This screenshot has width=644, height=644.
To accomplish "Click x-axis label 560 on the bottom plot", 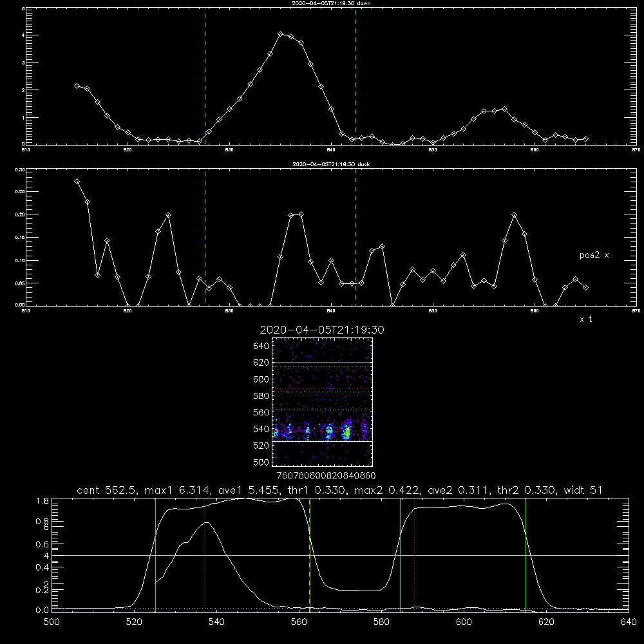I will coord(299,622).
